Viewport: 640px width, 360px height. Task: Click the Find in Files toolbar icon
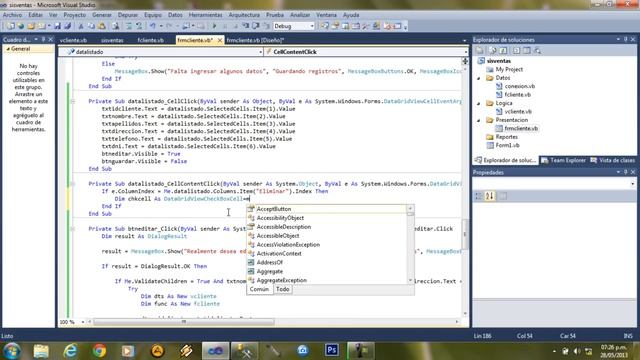[116, 26]
